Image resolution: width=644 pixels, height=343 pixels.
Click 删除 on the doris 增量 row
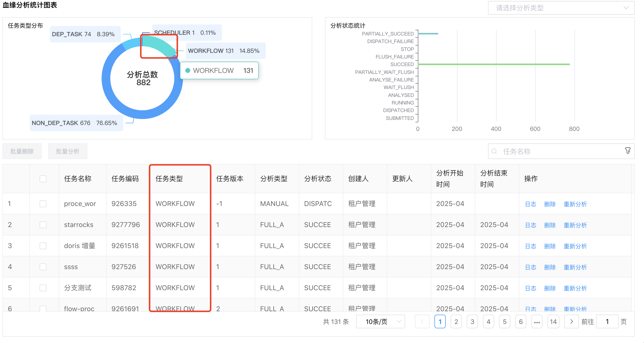(x=550, y=246)
